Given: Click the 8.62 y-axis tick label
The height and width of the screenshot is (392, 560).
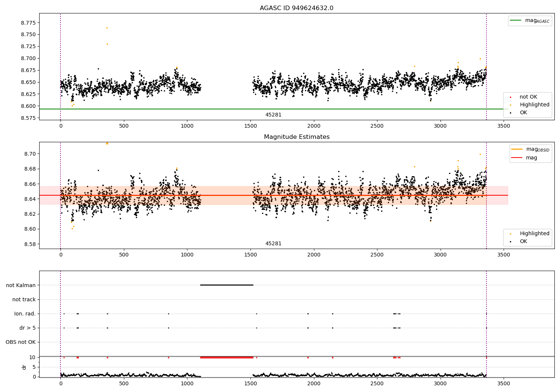Looking at the screenshot, I should pos(30,214).
